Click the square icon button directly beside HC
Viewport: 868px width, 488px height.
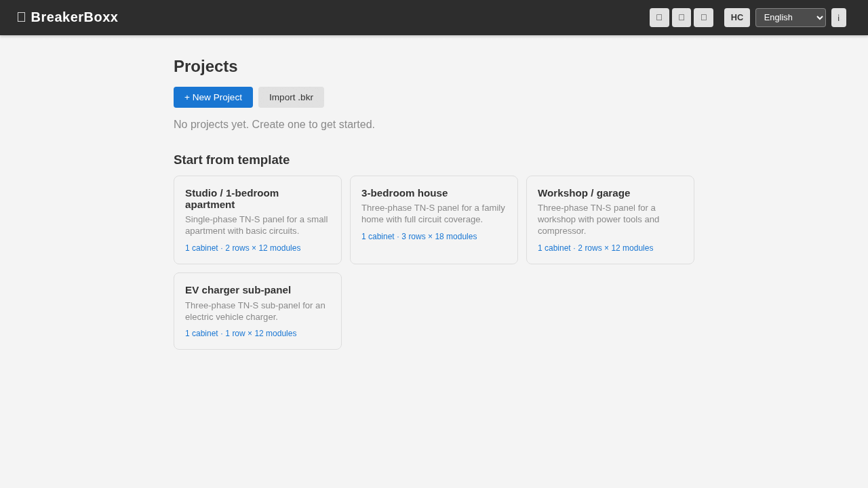tap(703, 18)
